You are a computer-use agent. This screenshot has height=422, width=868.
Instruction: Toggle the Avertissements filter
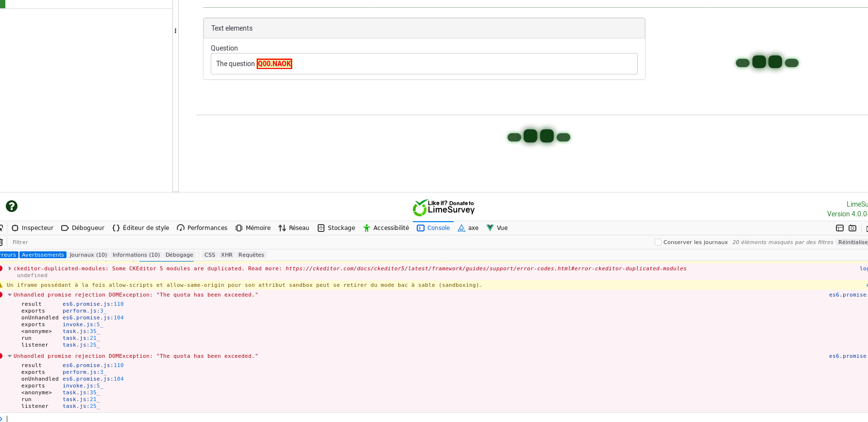click(43, 255)
